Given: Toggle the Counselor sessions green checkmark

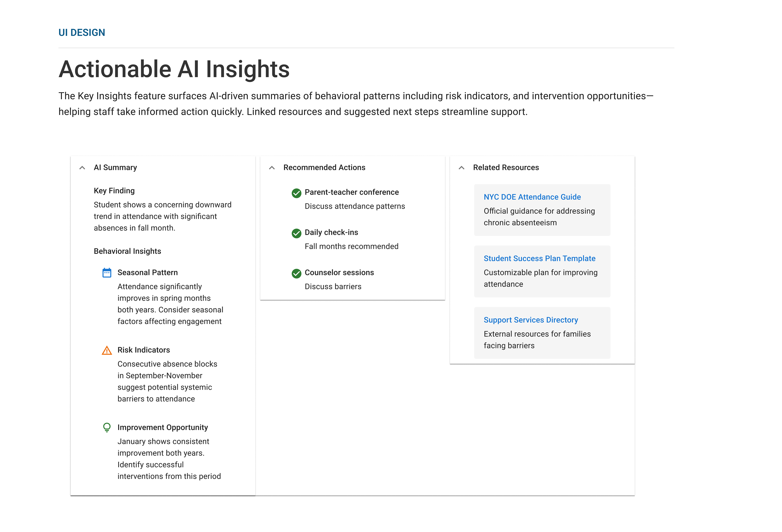Looking at the screenshot, I should point(296,273).
